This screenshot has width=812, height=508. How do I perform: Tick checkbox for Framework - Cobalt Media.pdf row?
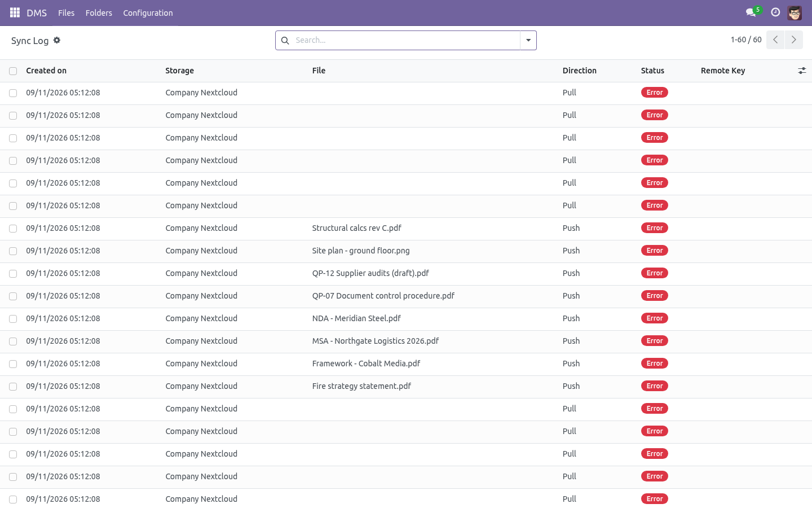click(13, 364)
